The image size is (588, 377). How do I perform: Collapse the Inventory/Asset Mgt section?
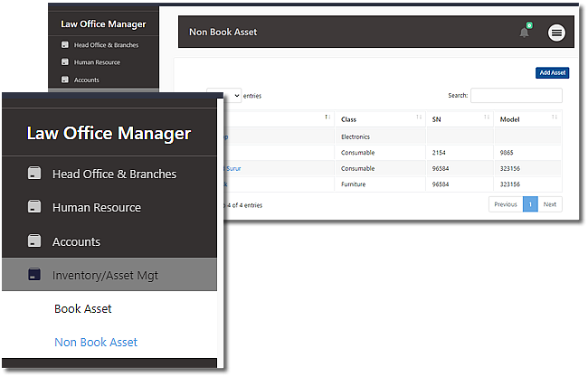[105, 275]
